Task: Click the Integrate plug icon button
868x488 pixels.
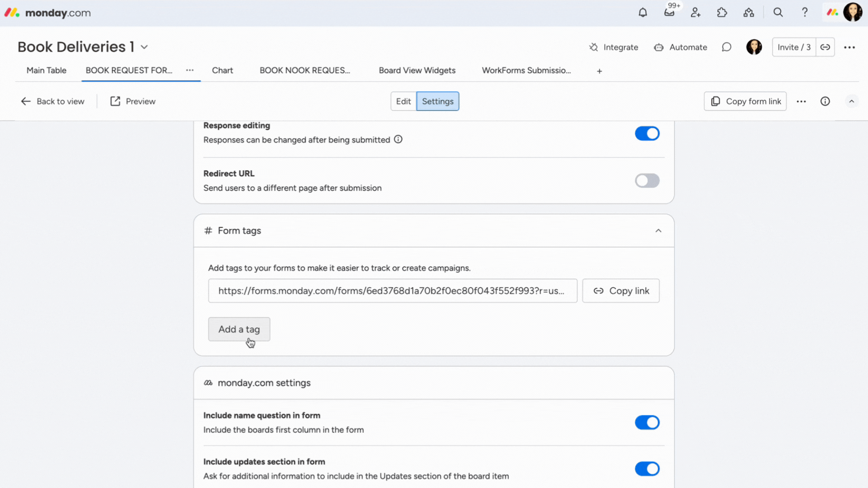Action: pos(613,47)
